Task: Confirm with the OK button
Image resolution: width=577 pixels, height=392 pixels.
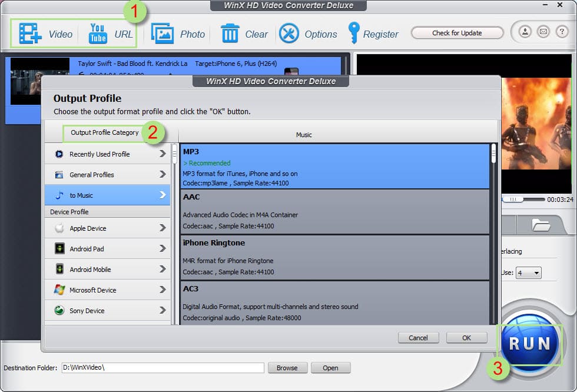Action: pos(466,338)
